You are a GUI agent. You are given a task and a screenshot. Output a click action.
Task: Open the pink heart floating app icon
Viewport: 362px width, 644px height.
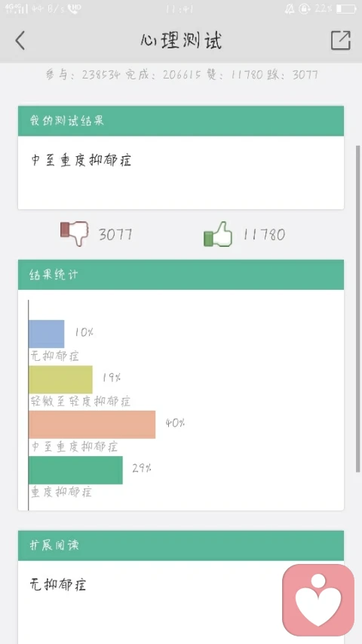318,600
